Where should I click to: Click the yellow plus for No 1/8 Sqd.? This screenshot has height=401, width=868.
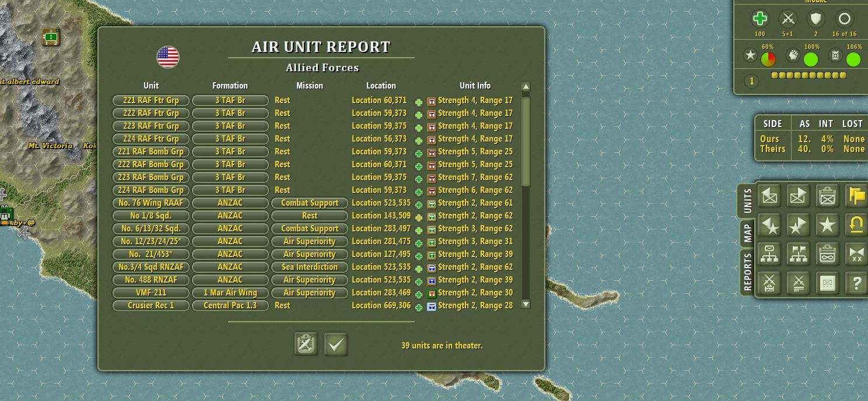[x=419, y=217]
